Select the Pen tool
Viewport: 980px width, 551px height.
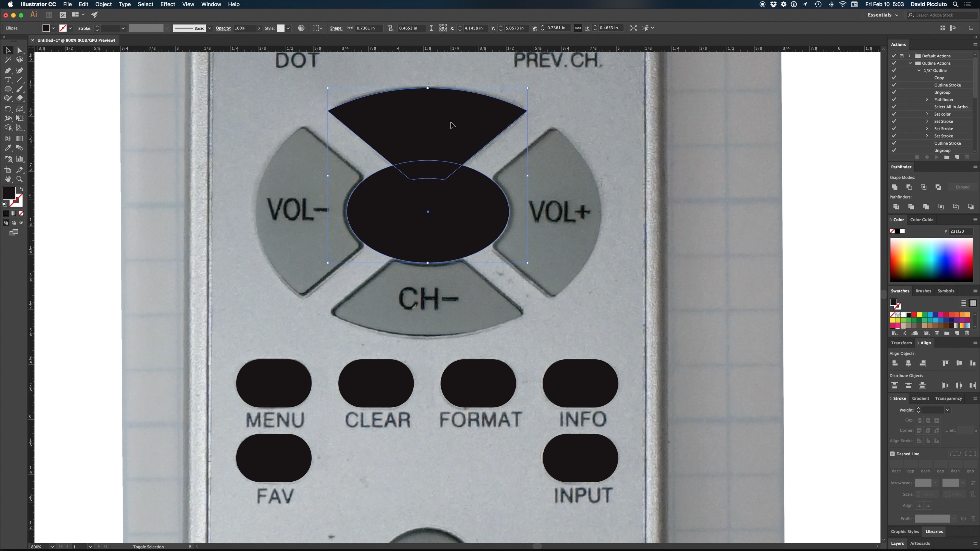8,70
